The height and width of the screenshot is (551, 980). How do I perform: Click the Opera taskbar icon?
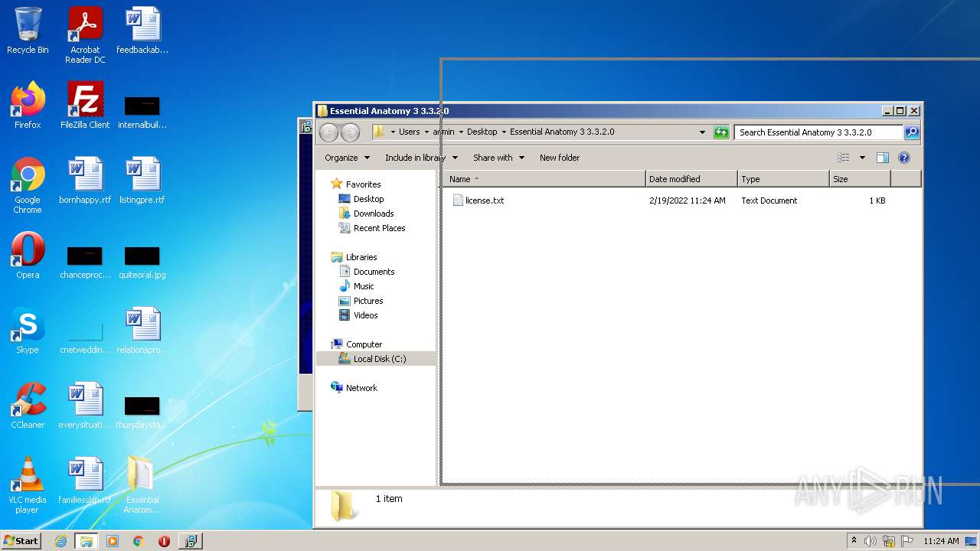[x=164, y=541]
